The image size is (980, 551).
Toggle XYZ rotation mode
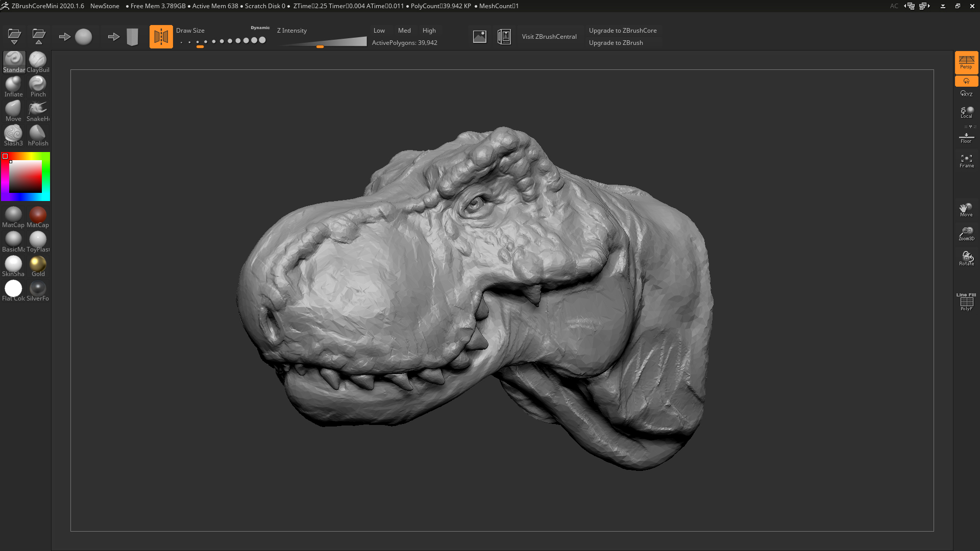(966, 93)
